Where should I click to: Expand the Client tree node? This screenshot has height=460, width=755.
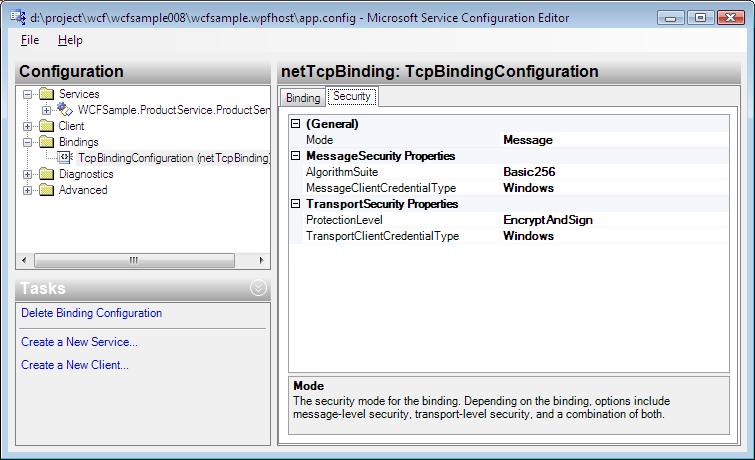[x=28, y=126]
